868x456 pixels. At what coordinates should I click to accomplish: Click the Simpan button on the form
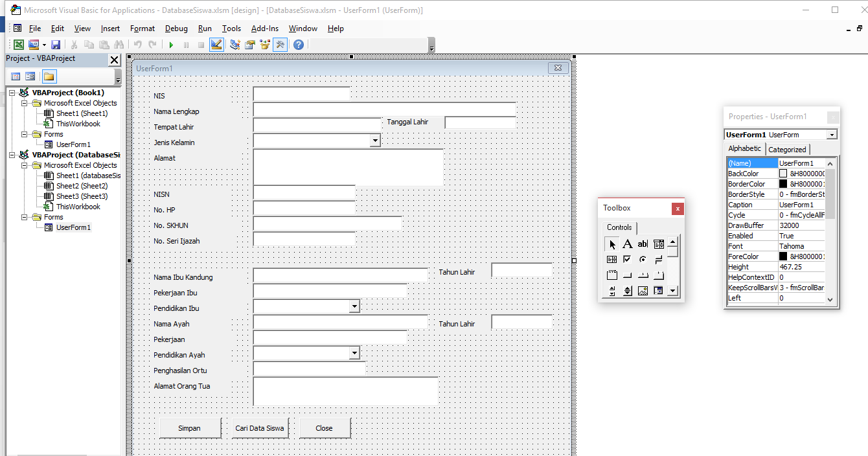coord(189,427)
